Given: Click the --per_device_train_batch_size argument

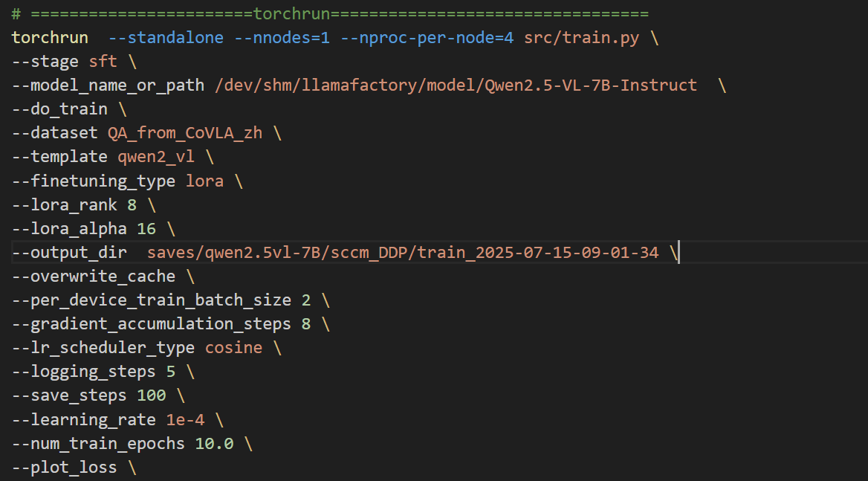Looking at the screenshot, I should tap(152, 300).
